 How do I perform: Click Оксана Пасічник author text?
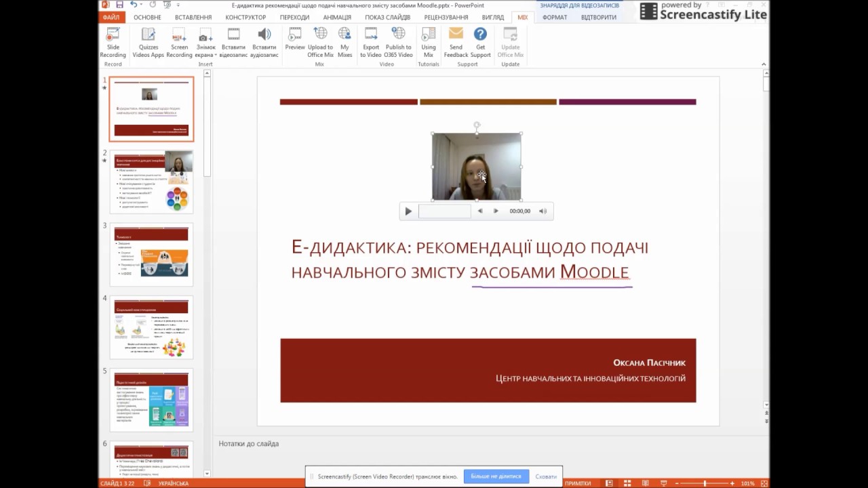[649, 363]
